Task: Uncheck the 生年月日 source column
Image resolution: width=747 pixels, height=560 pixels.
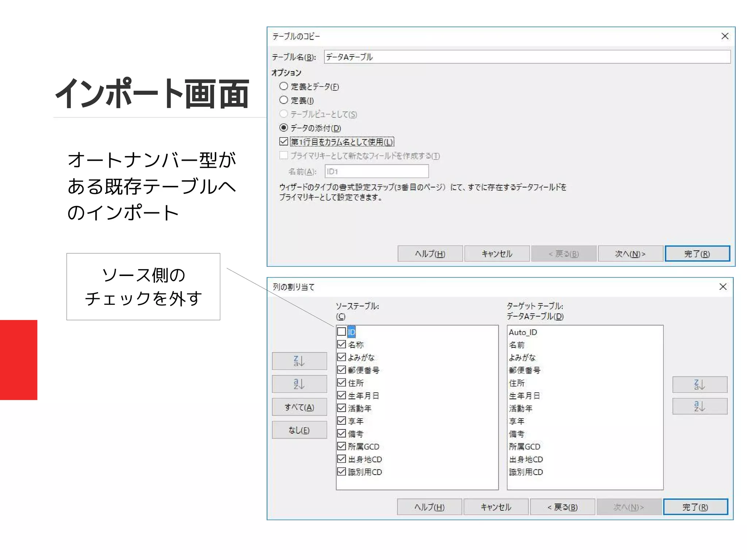Action: [341, 395]
